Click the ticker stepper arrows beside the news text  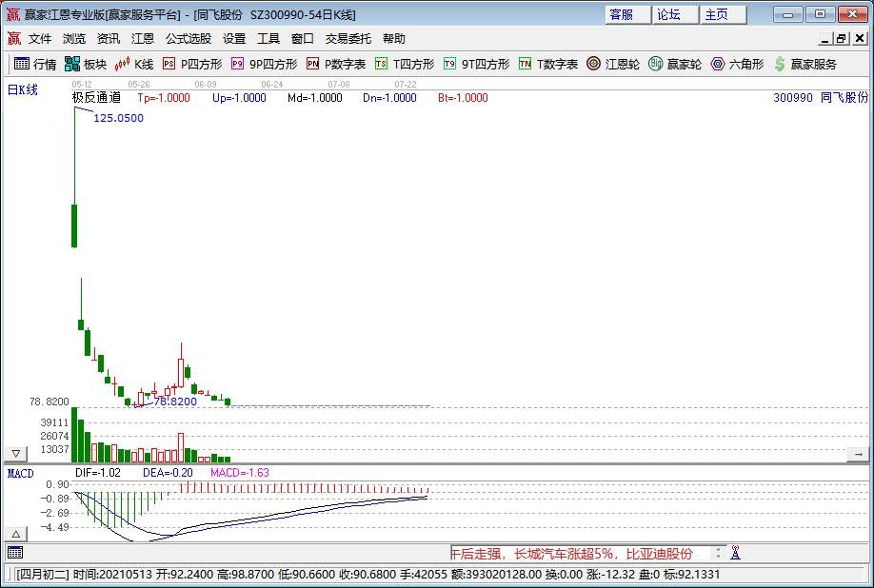[x=719, y=553]
